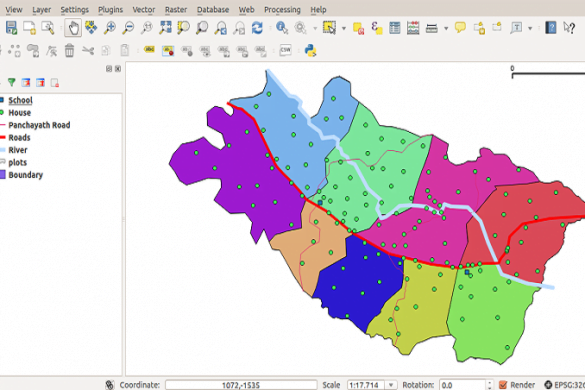Open the Processing menu

tap(282, 10)
